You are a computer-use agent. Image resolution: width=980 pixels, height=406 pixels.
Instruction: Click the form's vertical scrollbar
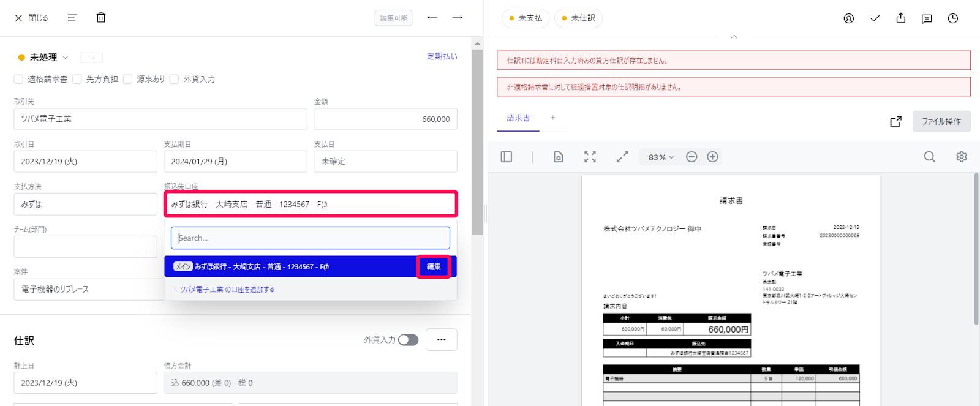477,141
